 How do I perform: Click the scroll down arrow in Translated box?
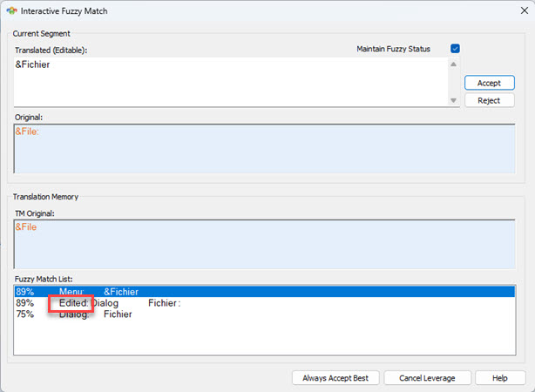[x=452, y=100]
